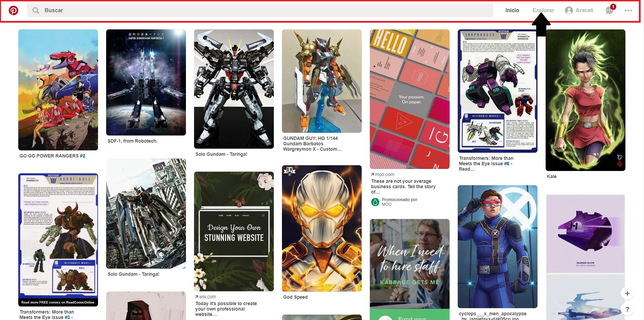This screenshot has height=320, width=644.
Task: Open the Snapdragon Transformers pin image
Action: (498, 91)
